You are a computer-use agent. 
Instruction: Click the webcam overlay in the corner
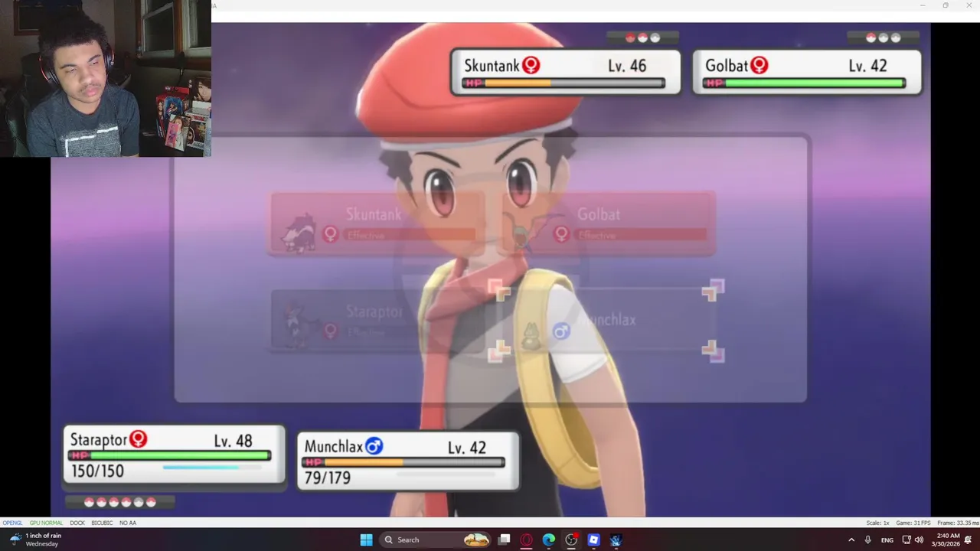coord(106,78)
